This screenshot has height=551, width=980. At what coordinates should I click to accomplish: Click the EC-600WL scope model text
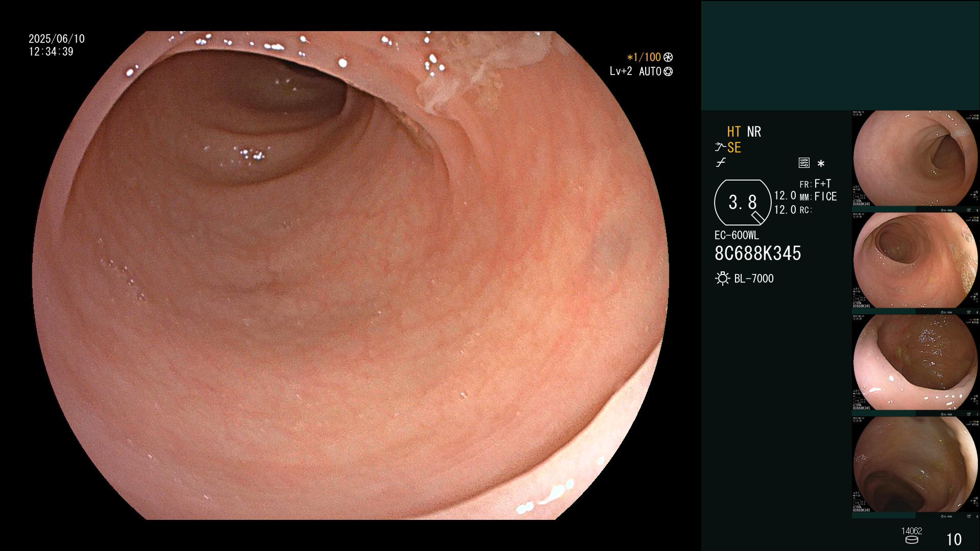737,235
